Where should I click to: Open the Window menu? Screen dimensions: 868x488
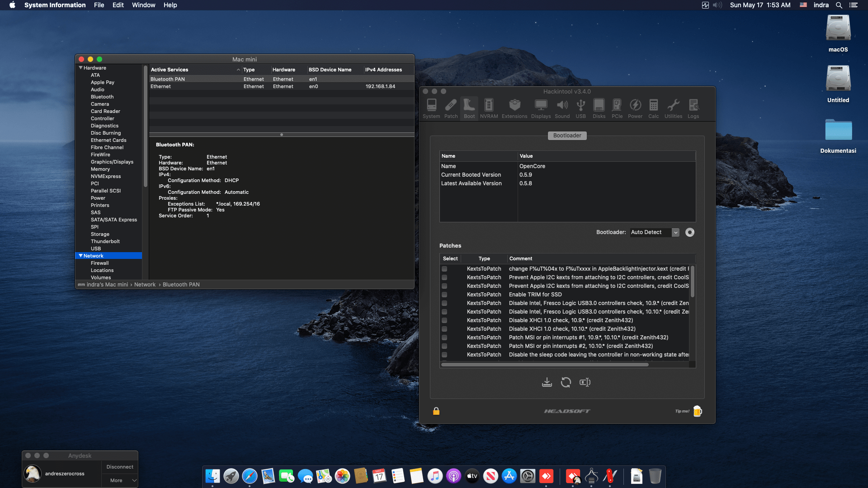(143, 5)
